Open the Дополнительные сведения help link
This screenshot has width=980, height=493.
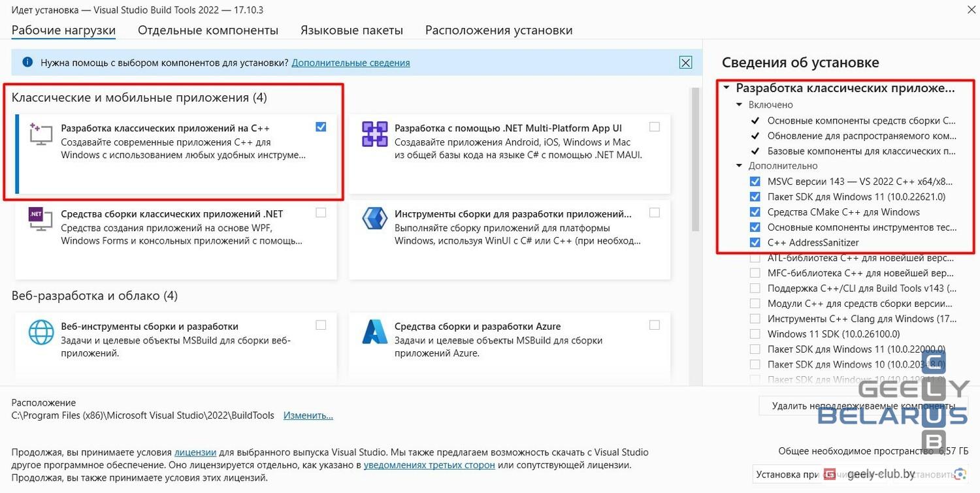[x=351, y=63]
